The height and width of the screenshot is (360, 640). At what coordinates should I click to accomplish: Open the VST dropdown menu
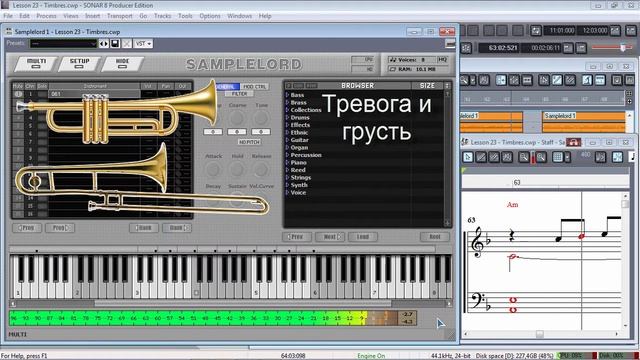(x=143, y=43)
